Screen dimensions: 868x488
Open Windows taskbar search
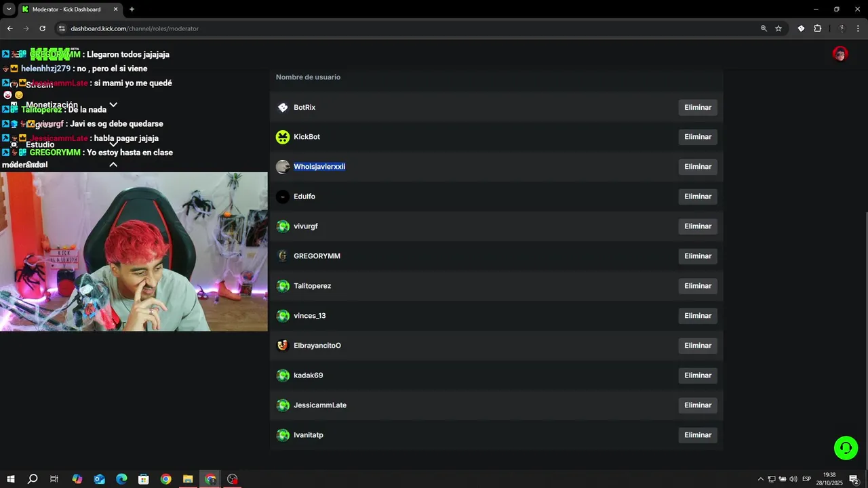tap(33, 479)
